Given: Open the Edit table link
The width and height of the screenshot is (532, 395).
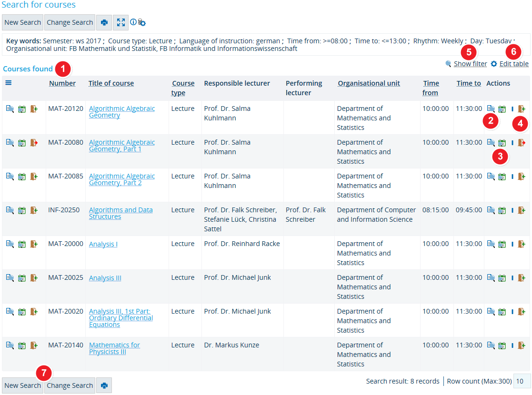Looking at the screenshot, I should [x=514, y=64].
